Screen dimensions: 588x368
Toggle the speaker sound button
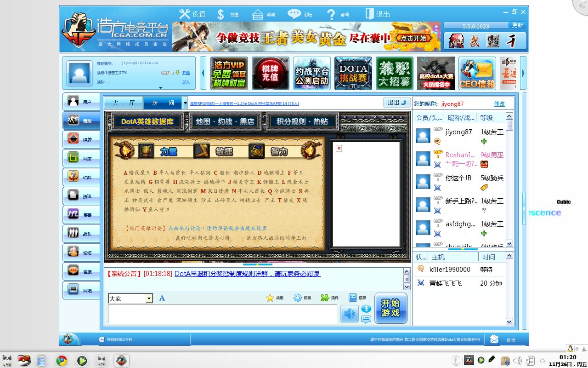[349, 314]
